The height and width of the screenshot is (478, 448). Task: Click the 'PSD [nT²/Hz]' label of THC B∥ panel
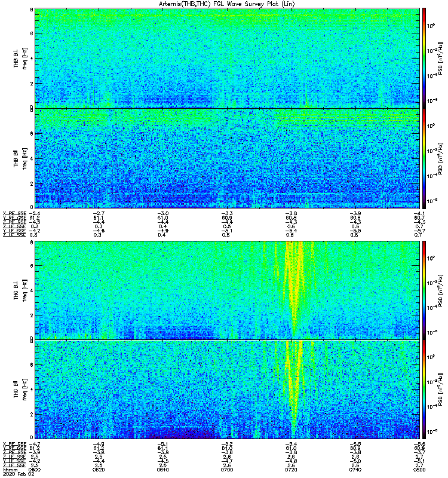440,390
